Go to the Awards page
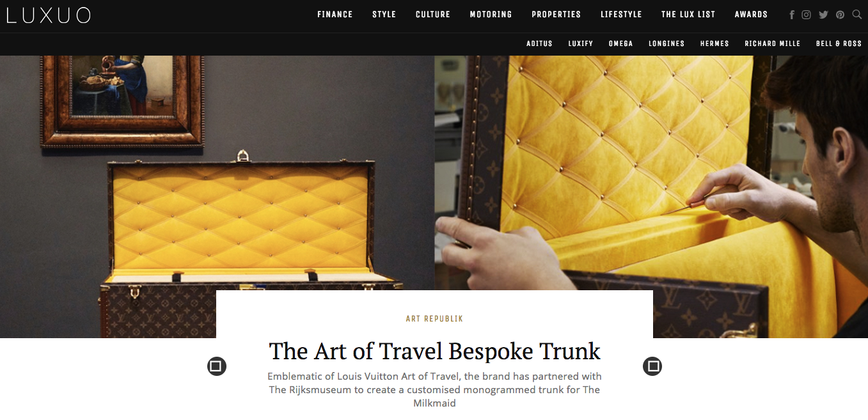This screenshot has height=420, width=868. pos(751,15)
